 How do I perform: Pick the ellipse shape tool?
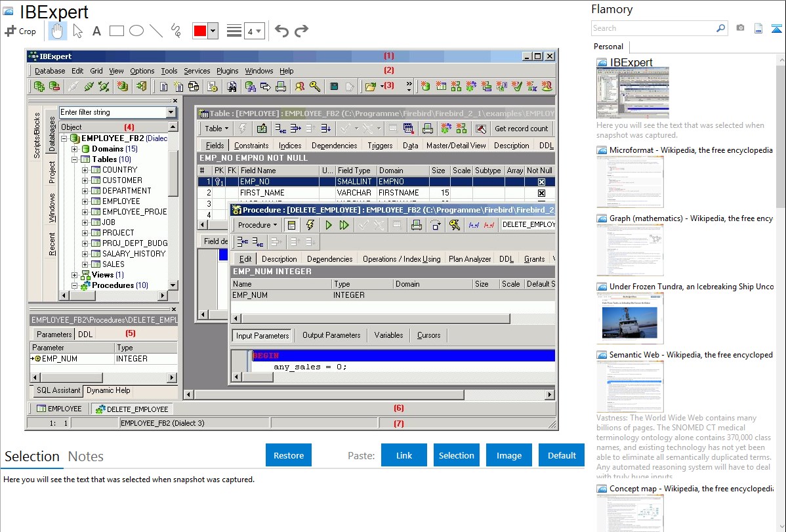click(x=136, y=31)
